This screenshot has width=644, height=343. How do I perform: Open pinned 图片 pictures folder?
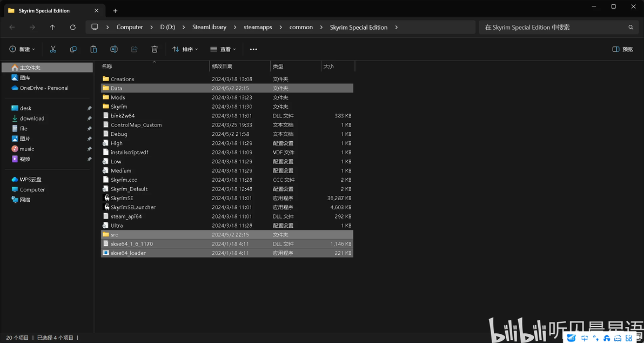point(47,138)
